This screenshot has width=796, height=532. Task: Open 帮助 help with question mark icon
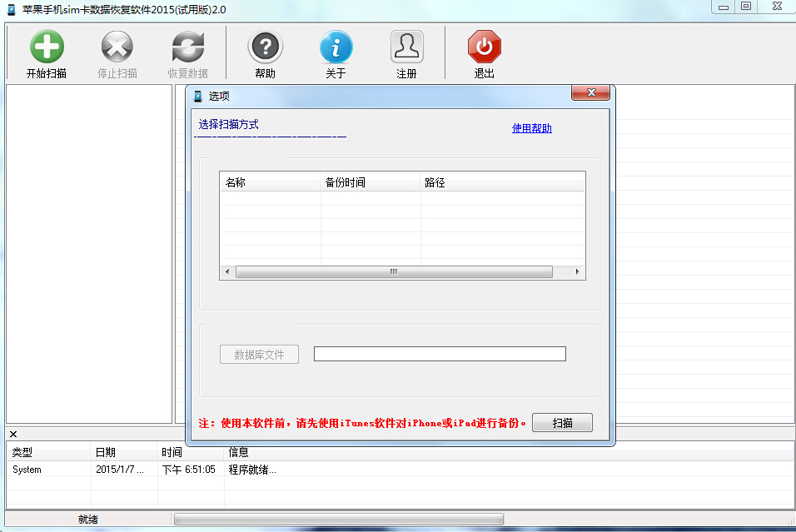pos(265,46)
